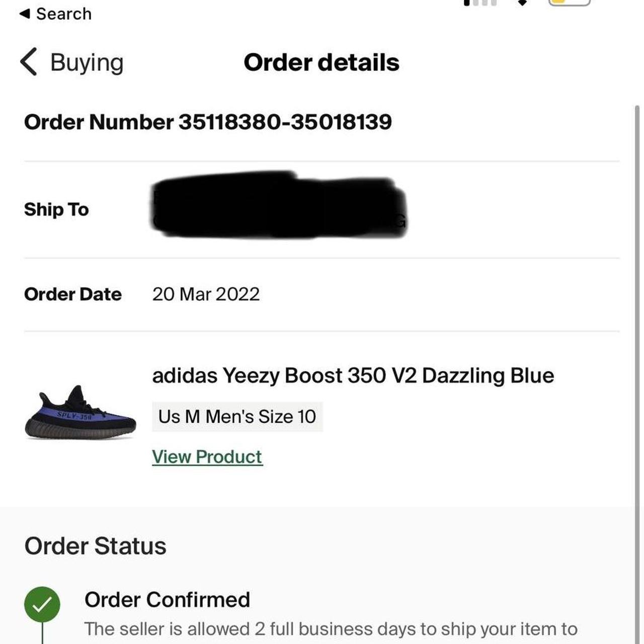Tap the adidas Yeezy Boost 350 V2 title
The height and width of the screenshot is (644, 644).
pyautogui.click(x=352, y=375)
